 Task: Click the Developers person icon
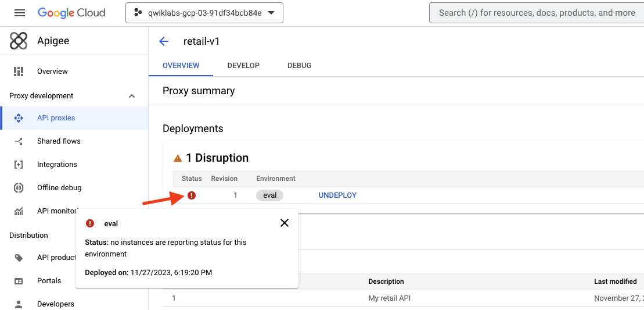tap(19, 304)
